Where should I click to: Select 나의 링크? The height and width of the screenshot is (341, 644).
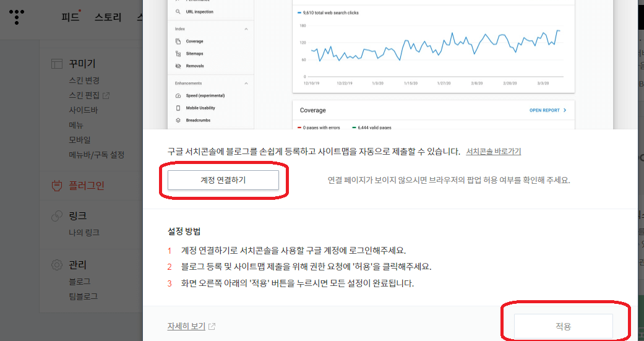tap(84, 233)
